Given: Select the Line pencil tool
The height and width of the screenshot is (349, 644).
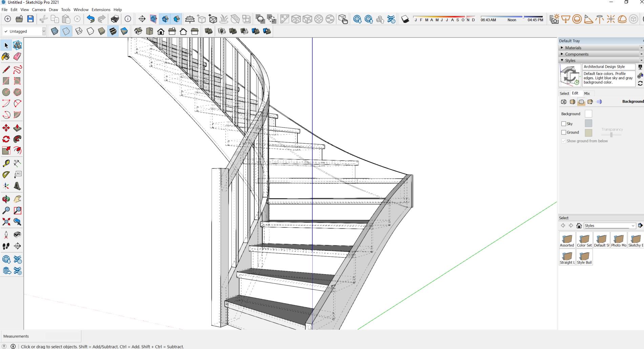Looking at the screenshot, I should click(x=6, y=69).
